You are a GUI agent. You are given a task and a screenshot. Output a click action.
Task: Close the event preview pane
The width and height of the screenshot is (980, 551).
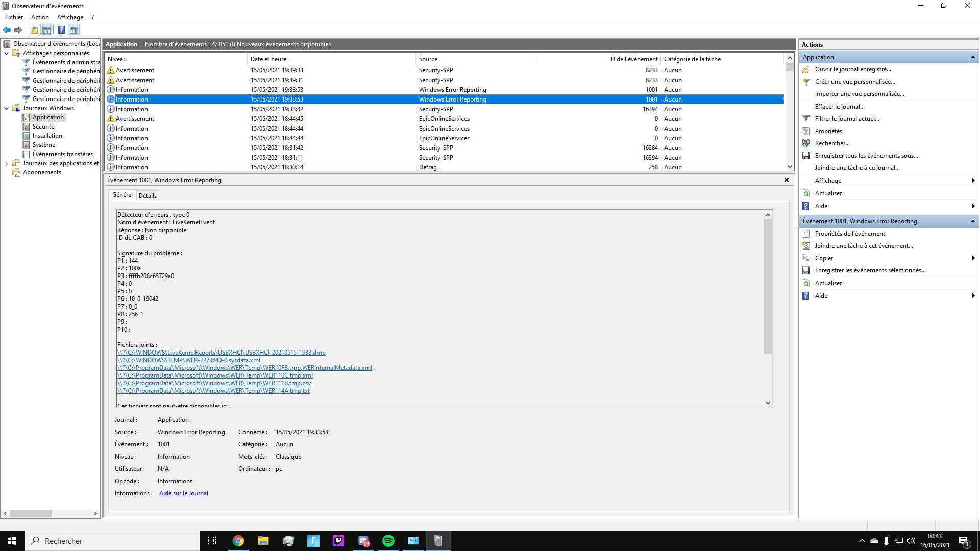[786, 180]
